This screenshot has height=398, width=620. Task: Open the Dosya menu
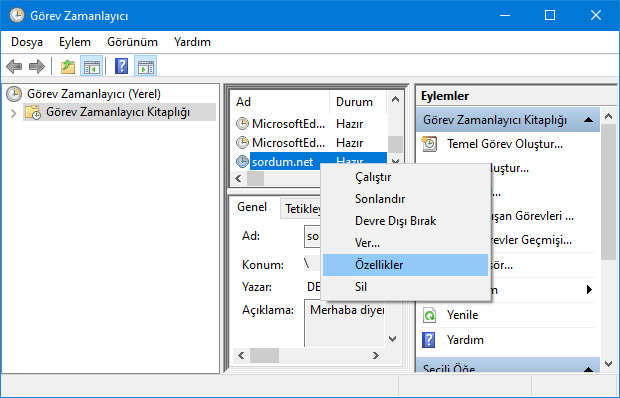tap(27, 42)
